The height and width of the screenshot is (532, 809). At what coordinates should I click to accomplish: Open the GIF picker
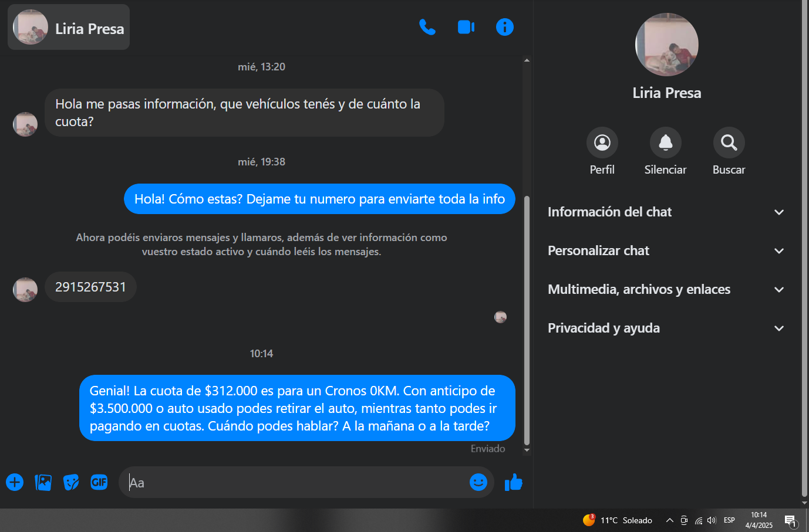tap(99, 482)
